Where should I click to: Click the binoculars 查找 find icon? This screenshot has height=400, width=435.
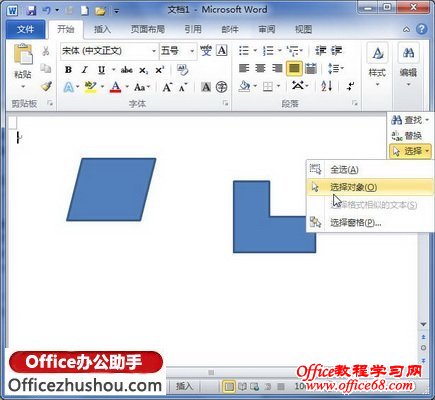tap(396, 120)
